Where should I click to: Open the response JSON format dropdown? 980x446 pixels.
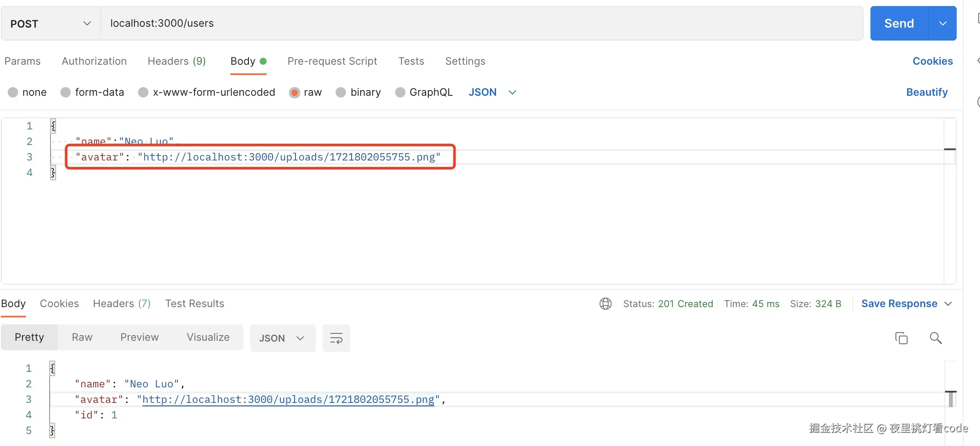coord(283,338)
